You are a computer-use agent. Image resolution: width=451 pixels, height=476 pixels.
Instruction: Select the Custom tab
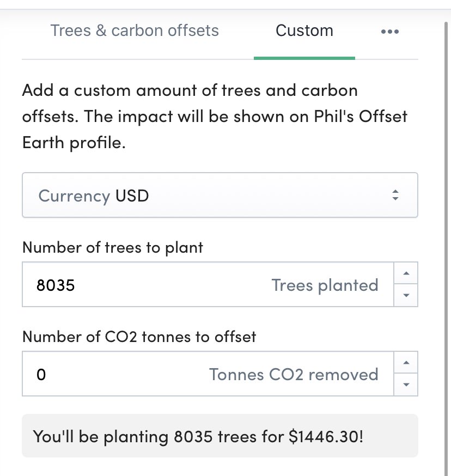(304, 30)
